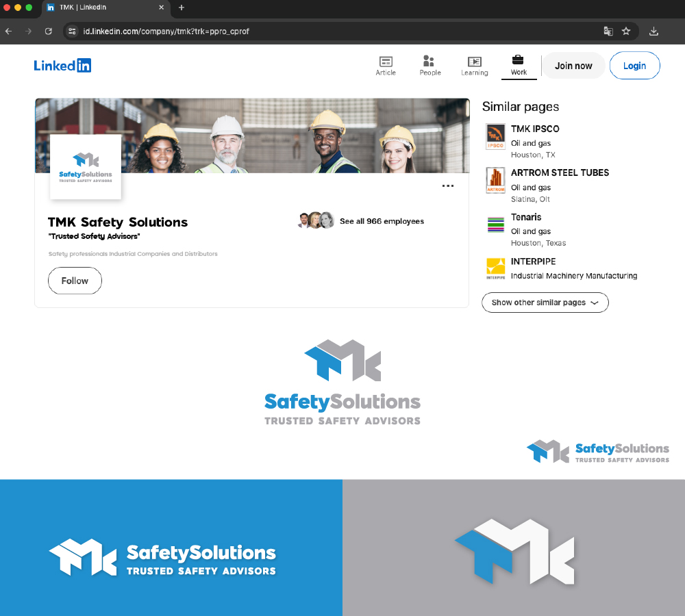Screen dimensions: 685x616
Task: Expand Show other similar pages
Action: 545,303
